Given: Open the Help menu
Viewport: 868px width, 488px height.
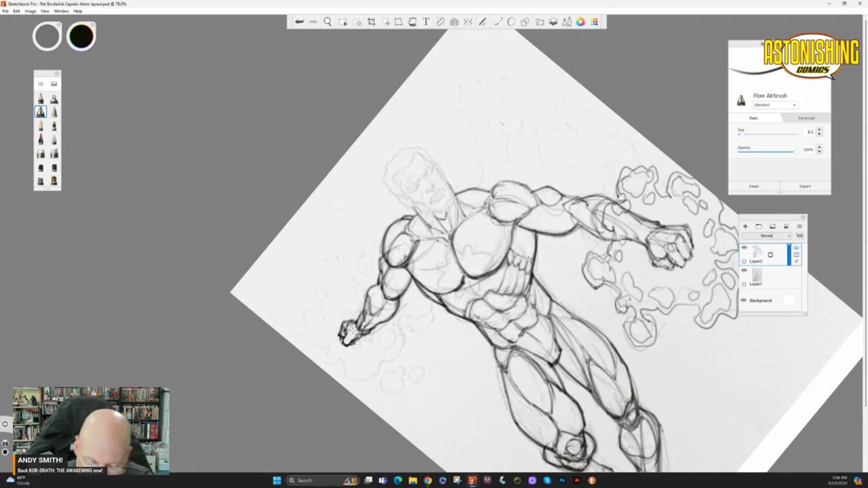Looking at the screenshot, I should [77, 11].
